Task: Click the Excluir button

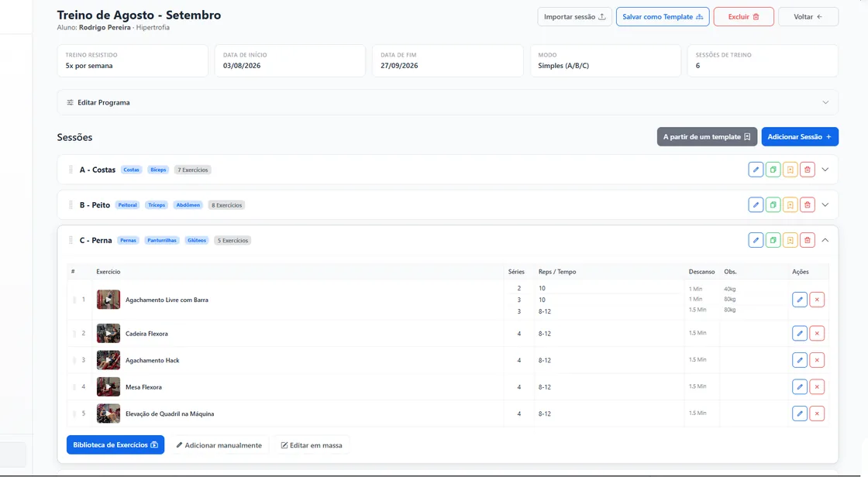Action: (743, 16)
